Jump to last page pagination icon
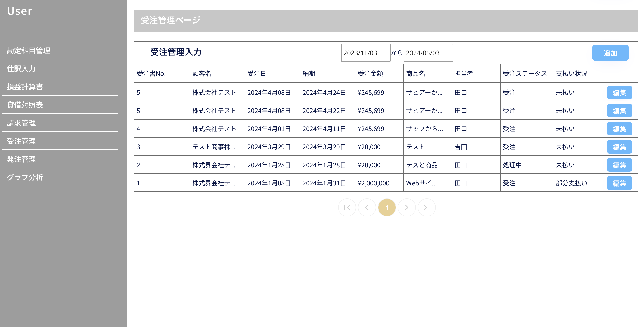The height and width of the screenshot is (327, 644). [427, 207]
